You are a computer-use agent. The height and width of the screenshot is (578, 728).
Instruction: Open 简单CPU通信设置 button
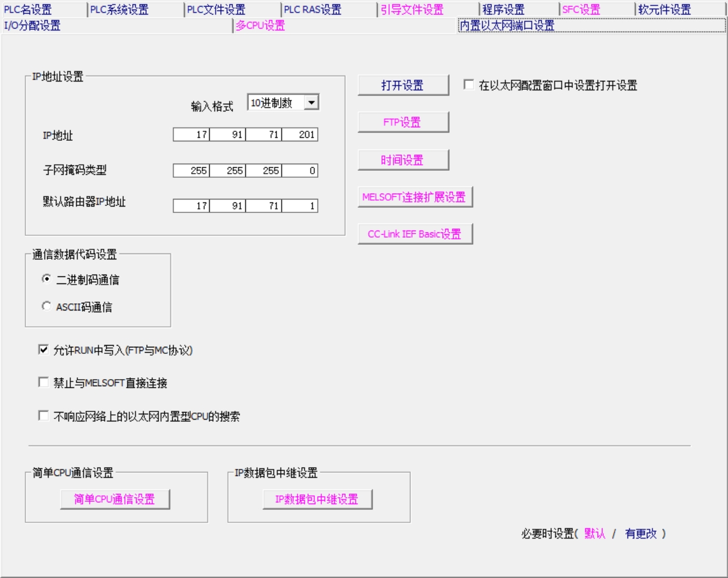point(115,499)
